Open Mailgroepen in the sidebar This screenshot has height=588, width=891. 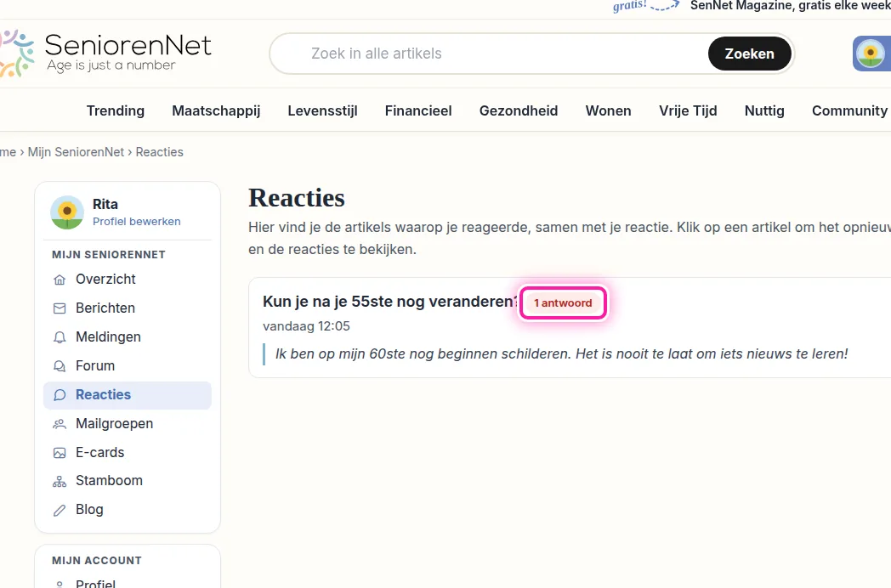(128, 424)
